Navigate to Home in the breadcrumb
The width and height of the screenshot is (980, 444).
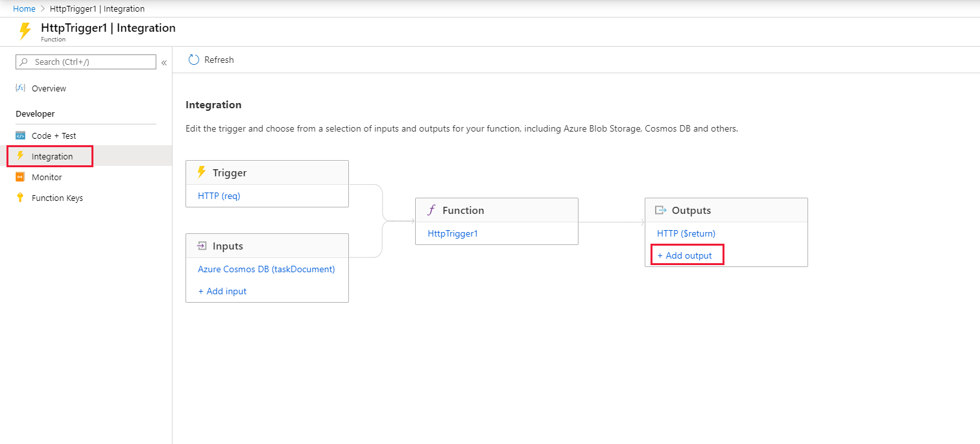(x=24, y=8)
